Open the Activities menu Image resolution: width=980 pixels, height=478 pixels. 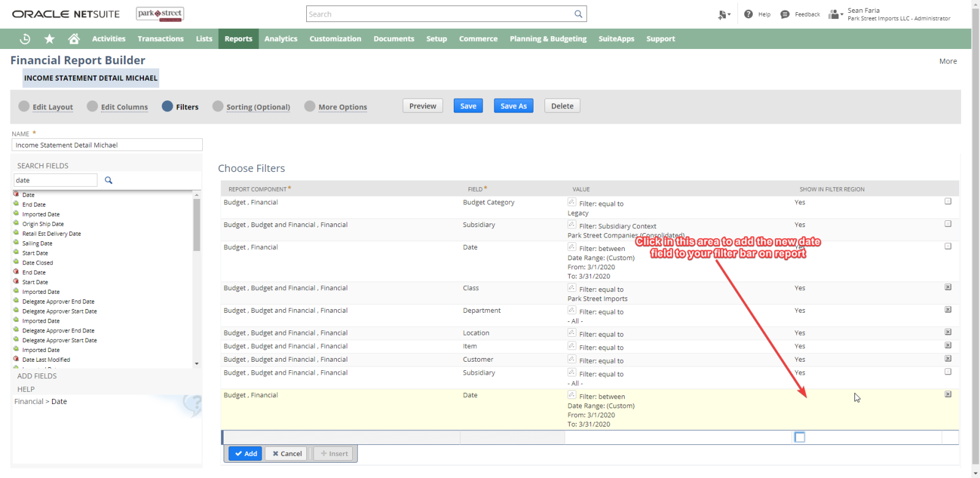[109, 39]
